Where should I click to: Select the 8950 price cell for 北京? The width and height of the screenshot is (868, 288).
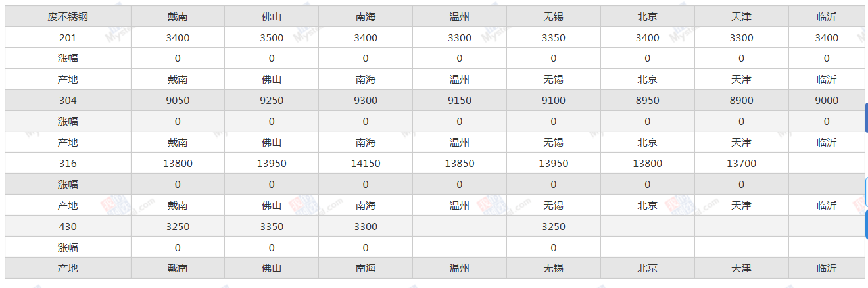click(648, 101)
